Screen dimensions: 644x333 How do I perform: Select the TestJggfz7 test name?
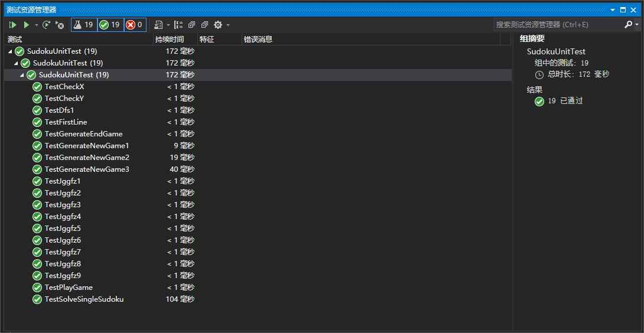tap(63, 252)
